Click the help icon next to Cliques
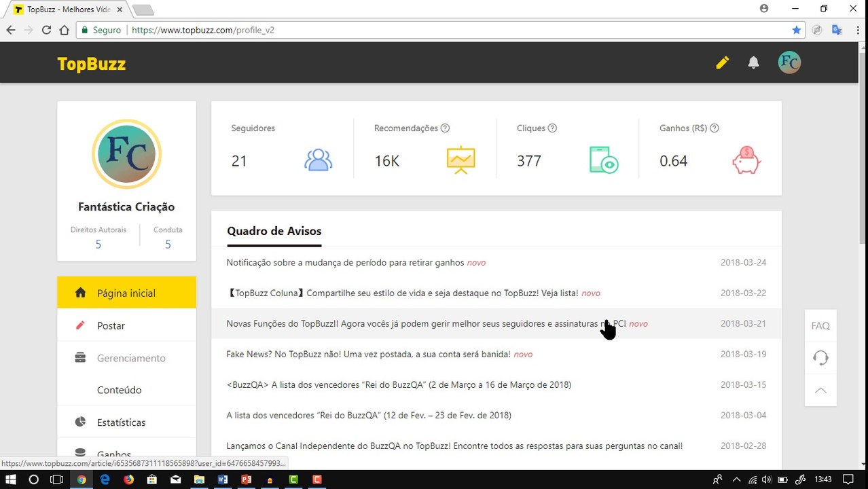The height and width of the screenshot is (489, 868). pos(552,128)
